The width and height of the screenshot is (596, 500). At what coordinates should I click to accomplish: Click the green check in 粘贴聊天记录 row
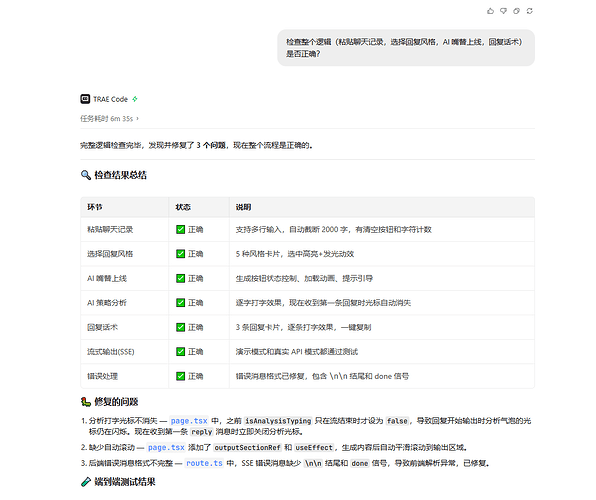point(181,229)
